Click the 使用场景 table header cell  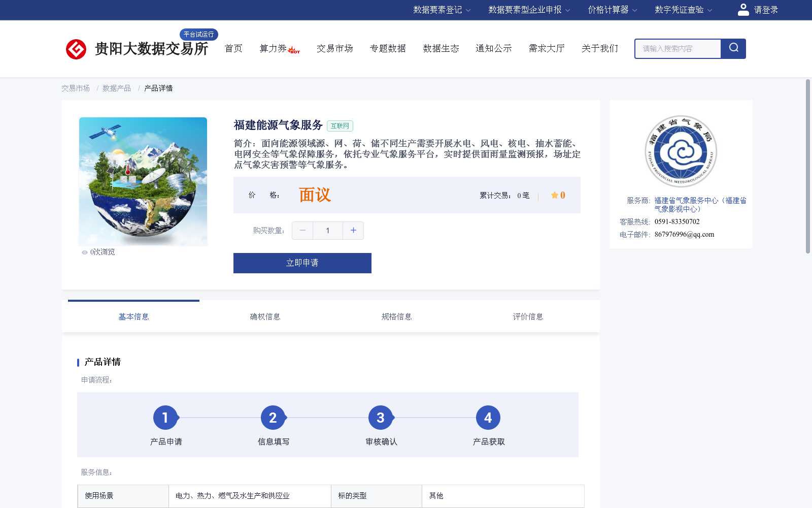(x=123, y=496)
